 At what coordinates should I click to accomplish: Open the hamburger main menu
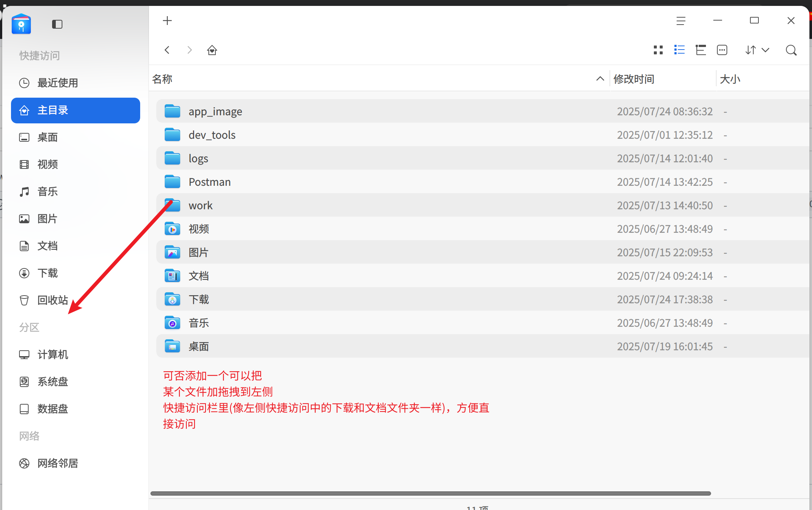pos(681,21)
